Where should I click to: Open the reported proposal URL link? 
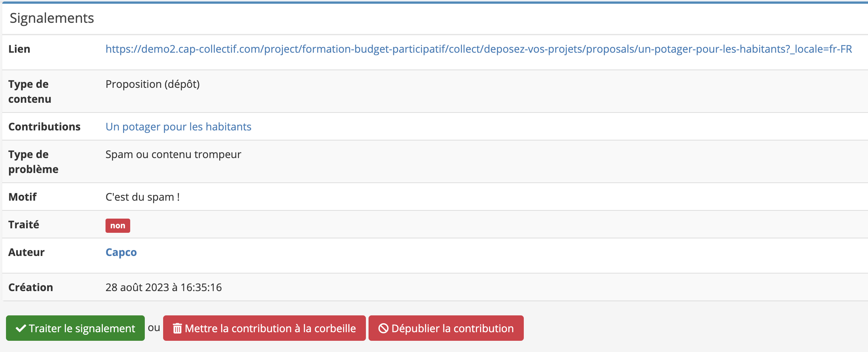479,49
